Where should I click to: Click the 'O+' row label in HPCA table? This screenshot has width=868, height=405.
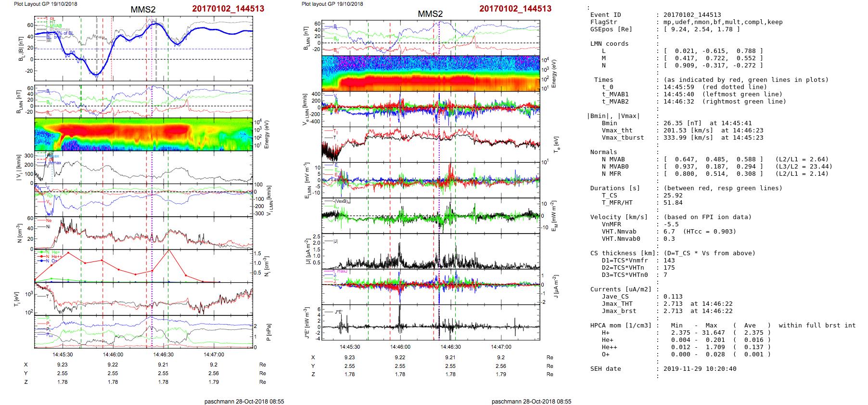605,354
